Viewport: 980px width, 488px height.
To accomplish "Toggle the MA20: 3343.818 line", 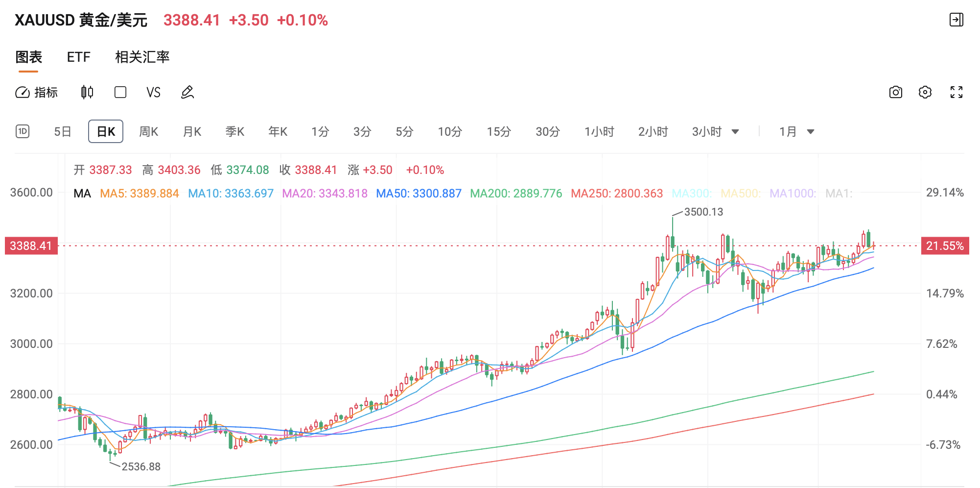I will (x=325, y=194).
